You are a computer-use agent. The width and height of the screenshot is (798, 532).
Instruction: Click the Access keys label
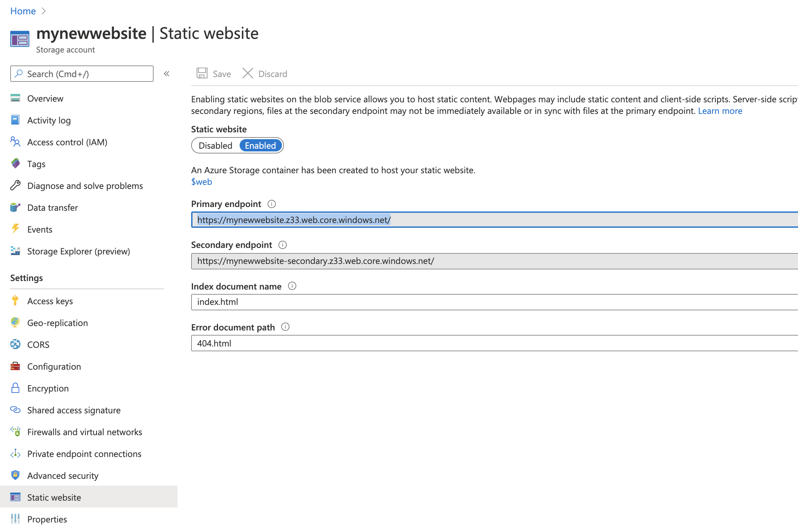tap(50, 301)
